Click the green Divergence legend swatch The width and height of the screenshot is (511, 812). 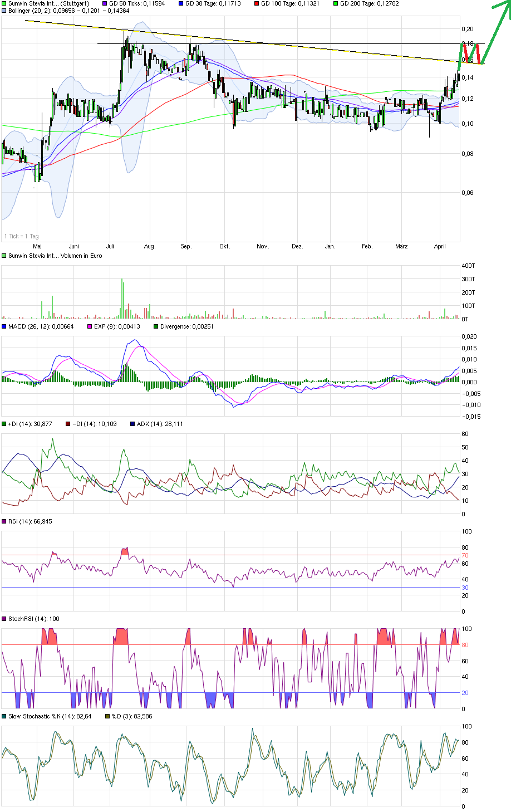tap(155, 326)
